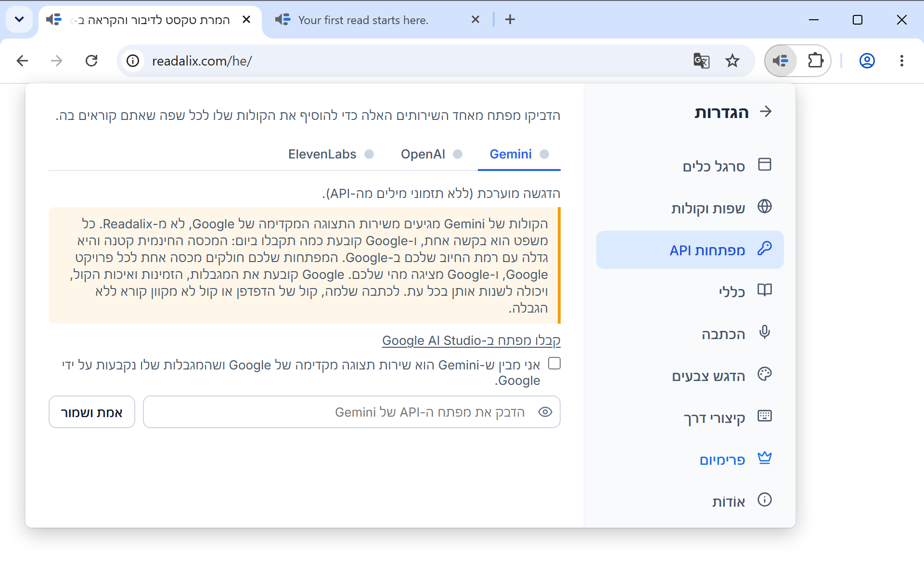Screen dimensions: 924x578
Task: Click the אמת ושמור button
Action: click(91, 412)
